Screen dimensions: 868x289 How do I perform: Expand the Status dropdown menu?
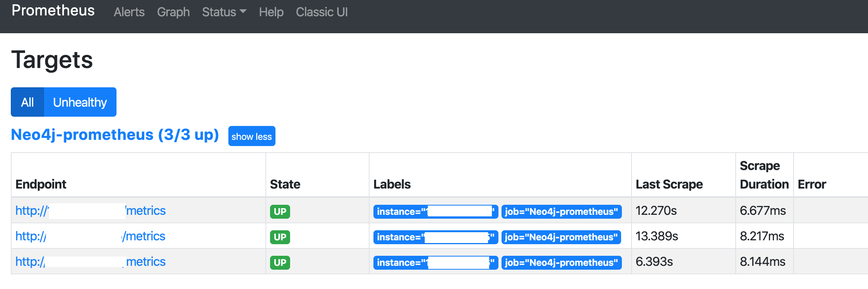[x=224, y=12]
